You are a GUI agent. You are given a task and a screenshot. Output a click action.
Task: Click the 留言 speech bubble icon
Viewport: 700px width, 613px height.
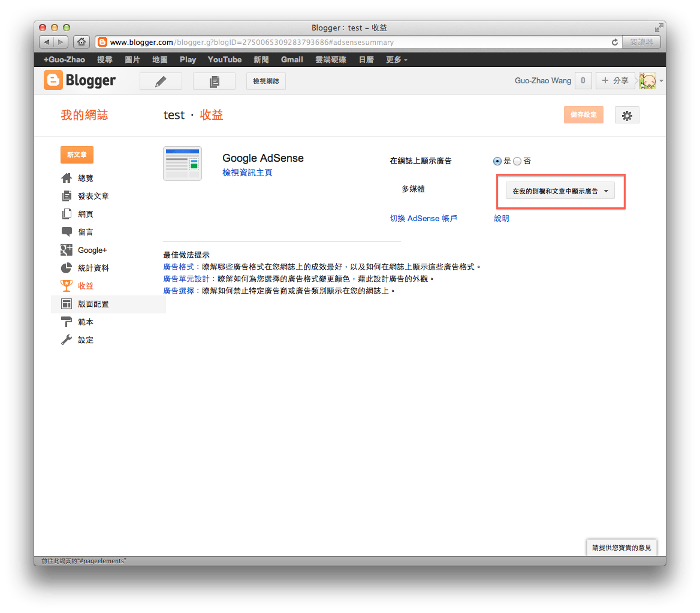66,232
